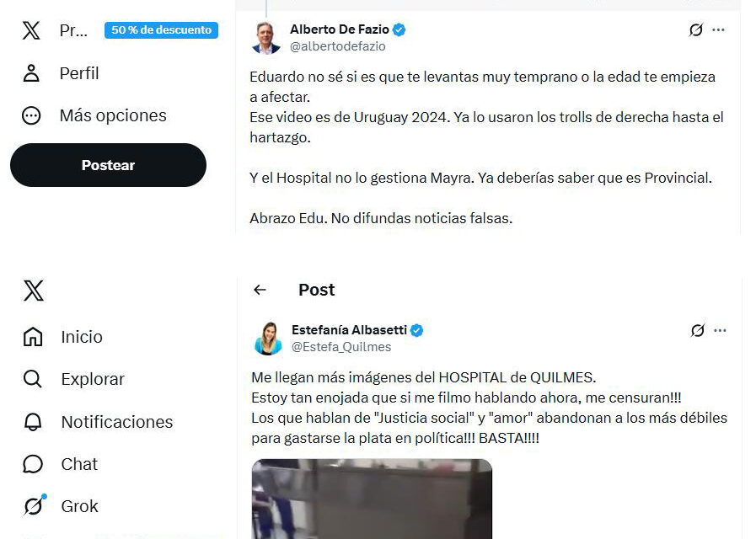Open the Notificaciones bell icon
The image size is (756, 539).
pos(33,421)
